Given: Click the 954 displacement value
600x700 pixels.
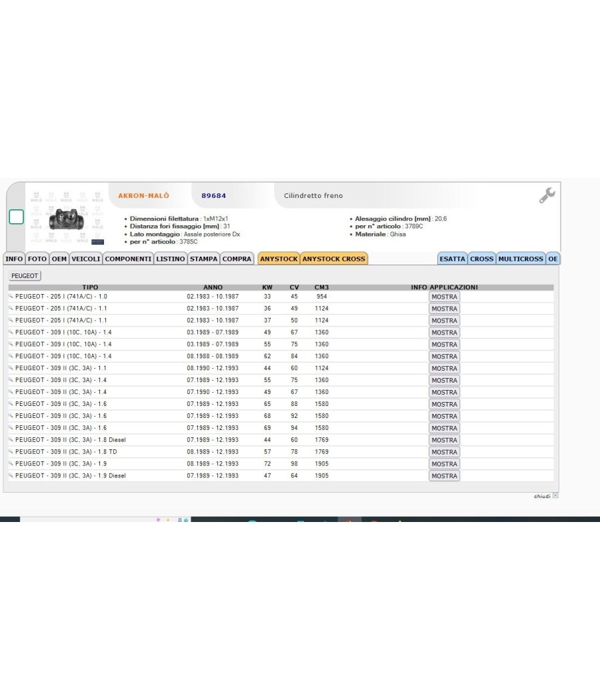Looking at the screenshot, I should (x=321, y=297).
